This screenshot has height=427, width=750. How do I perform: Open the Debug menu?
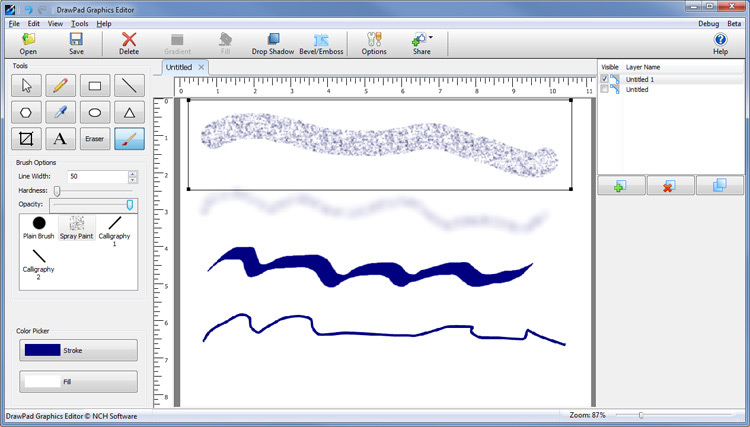[x=708, y=23]
